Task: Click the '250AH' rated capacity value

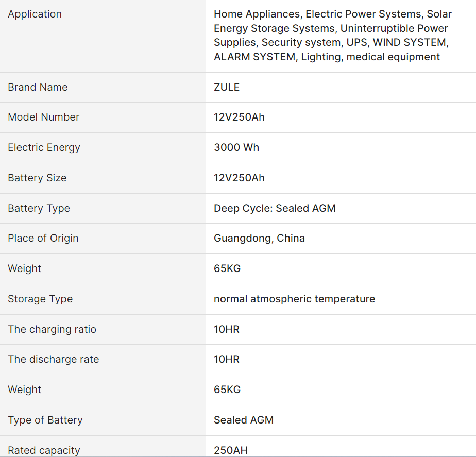Action: coord(230,450)
